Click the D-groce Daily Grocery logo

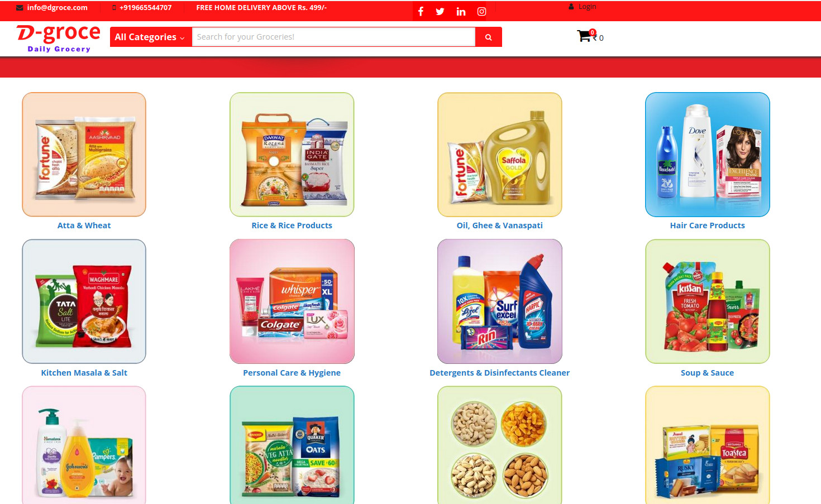click(x=59, y=39)
